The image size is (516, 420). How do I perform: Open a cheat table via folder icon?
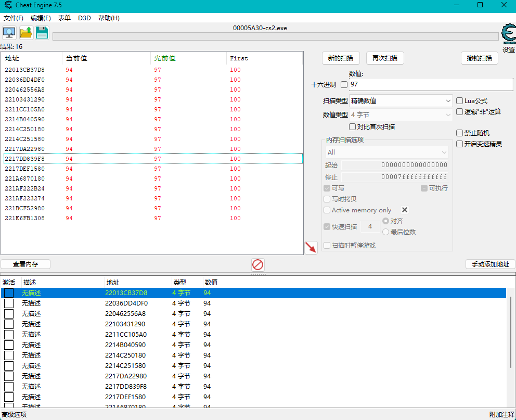[26, 33]
